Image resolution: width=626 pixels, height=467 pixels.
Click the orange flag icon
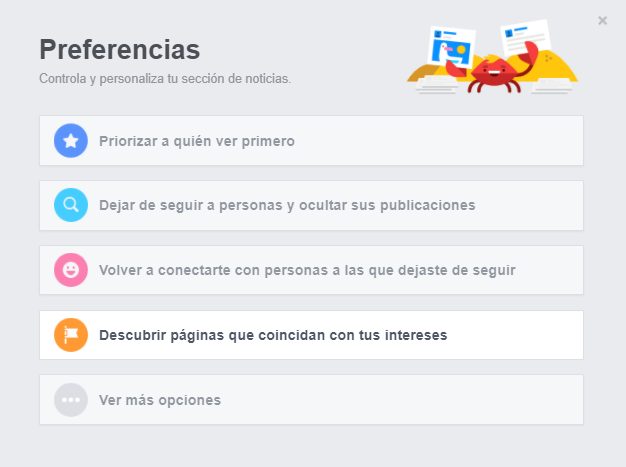click(71, 335)
